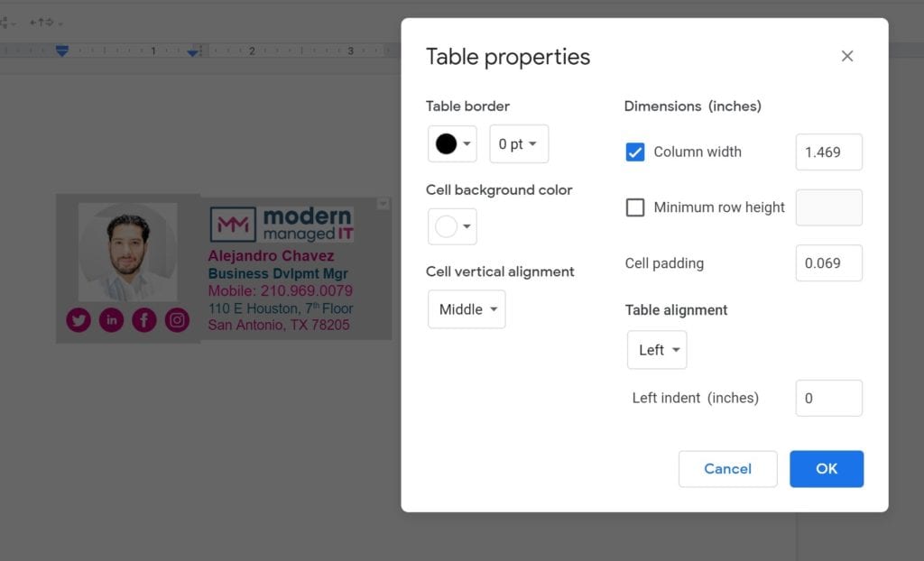924x561 pixels.
Task: Click the Instagram icon in the signature
Action: [x=177, y=320]
